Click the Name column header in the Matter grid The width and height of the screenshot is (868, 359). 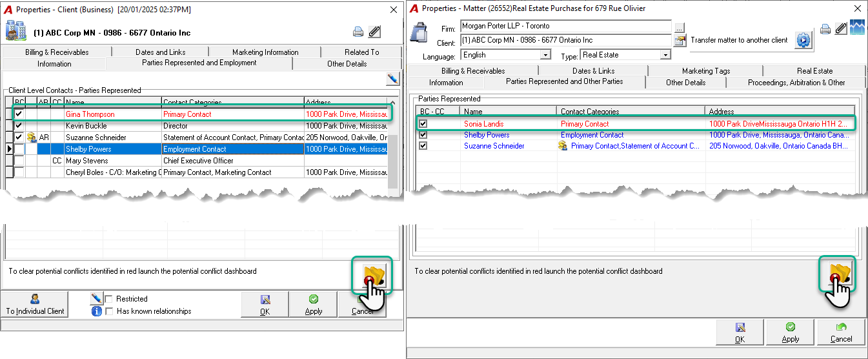click(509, 112)
